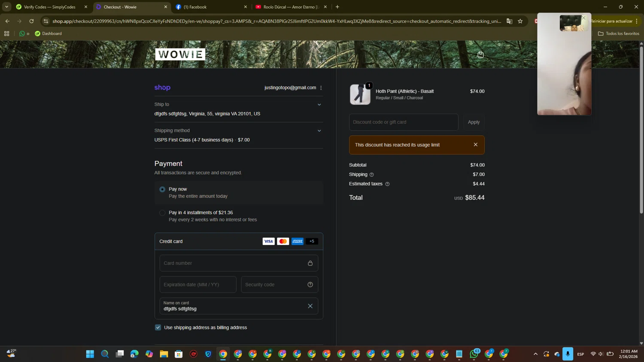Click the lock icon in Card number field
The height and width of the screenshot is (362, 644).
tap(310, 263)
